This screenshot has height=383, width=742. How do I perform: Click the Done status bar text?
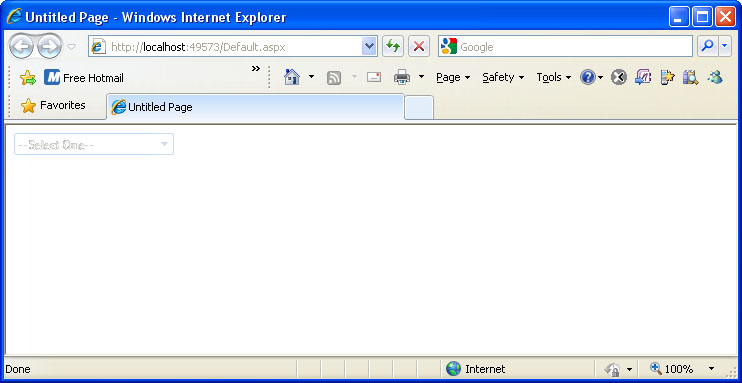point(18,369)
